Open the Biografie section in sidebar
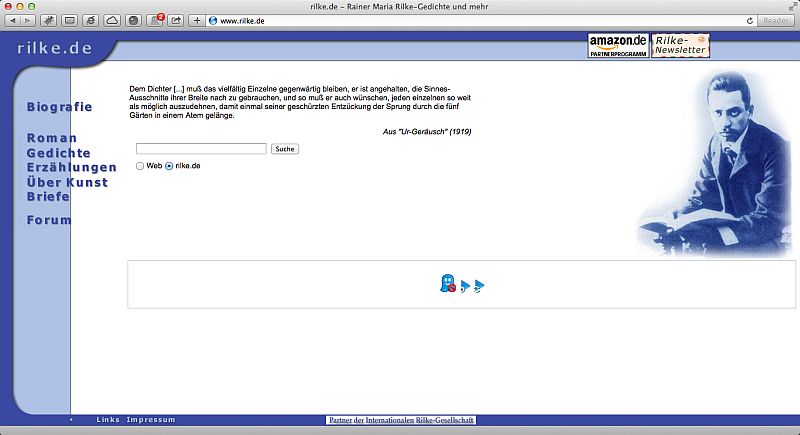Screen dimensions: 800x435 tap(59, 107)
